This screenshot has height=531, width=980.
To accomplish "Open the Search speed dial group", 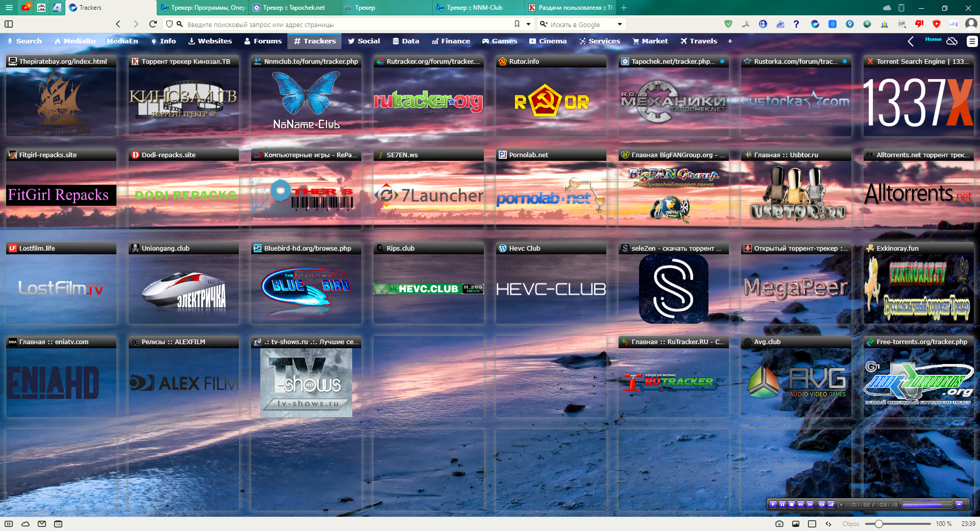I will (24, 41).
